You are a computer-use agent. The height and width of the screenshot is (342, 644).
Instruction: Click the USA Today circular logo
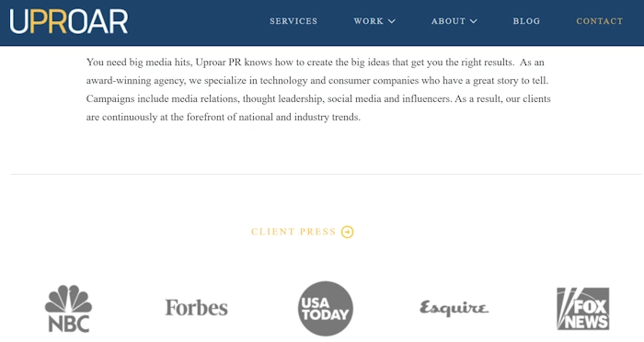point(326,308)
